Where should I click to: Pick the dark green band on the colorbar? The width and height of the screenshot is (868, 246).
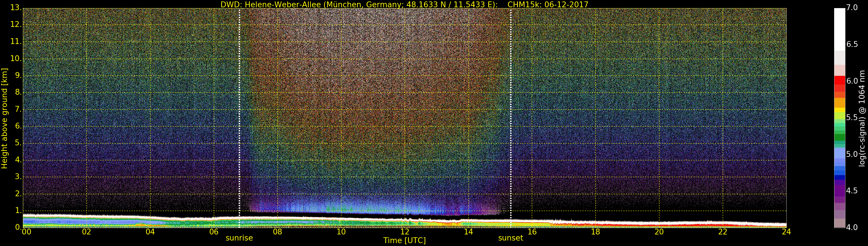[x=839, y=137]
